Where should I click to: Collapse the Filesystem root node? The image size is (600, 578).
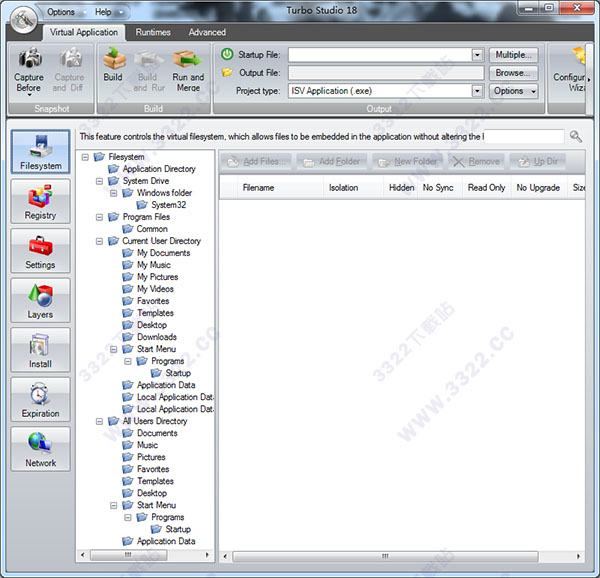(x=85, y=157)
